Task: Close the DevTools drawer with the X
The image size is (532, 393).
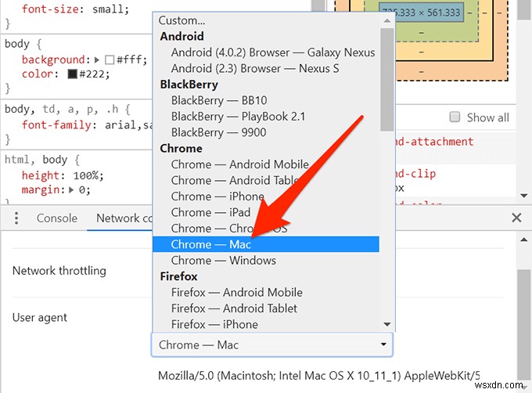Action: click(x=516, y=218)
